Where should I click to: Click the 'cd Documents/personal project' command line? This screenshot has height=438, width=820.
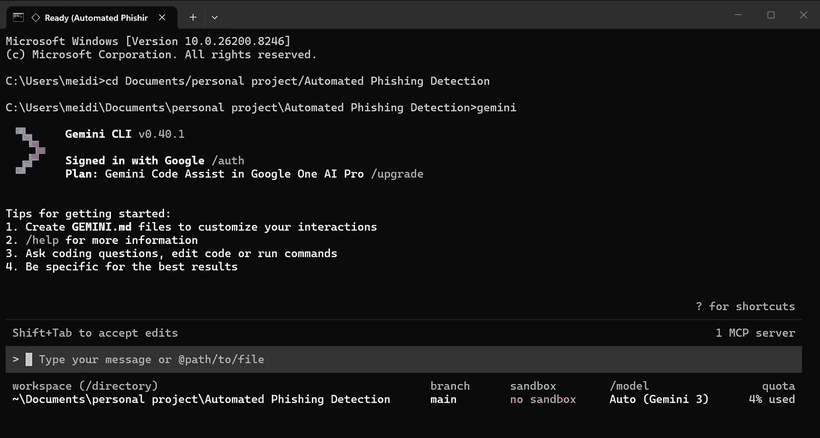click(248, 81)
